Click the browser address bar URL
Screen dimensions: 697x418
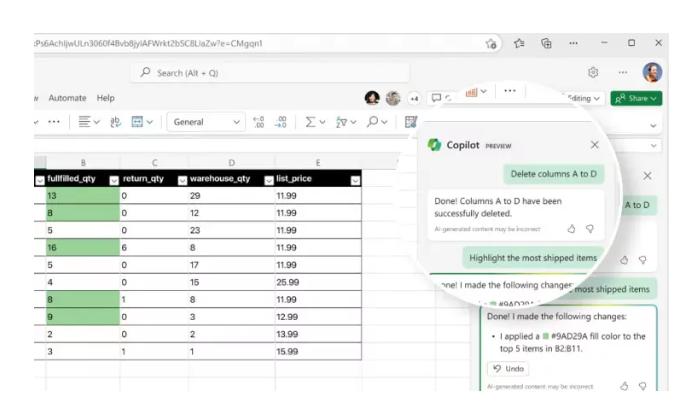tap(149, 43)
